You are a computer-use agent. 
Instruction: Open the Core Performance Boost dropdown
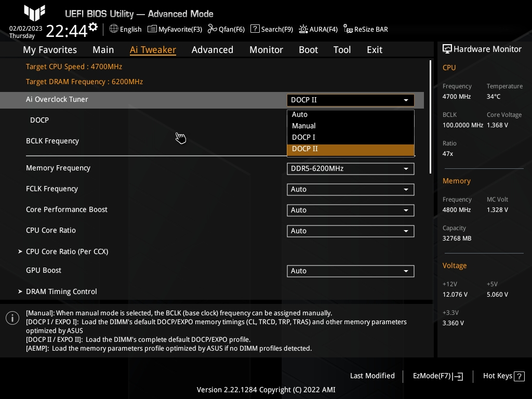coord(351,210)
